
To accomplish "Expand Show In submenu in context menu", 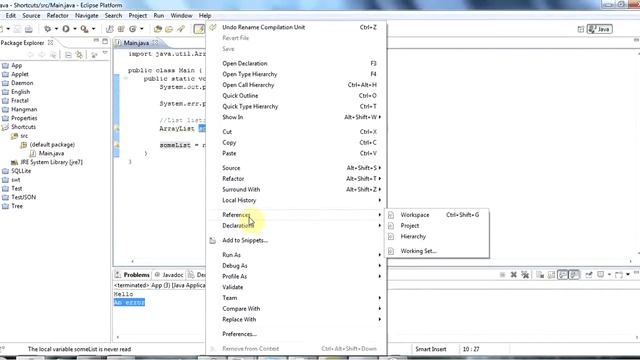I will point(296,117).
